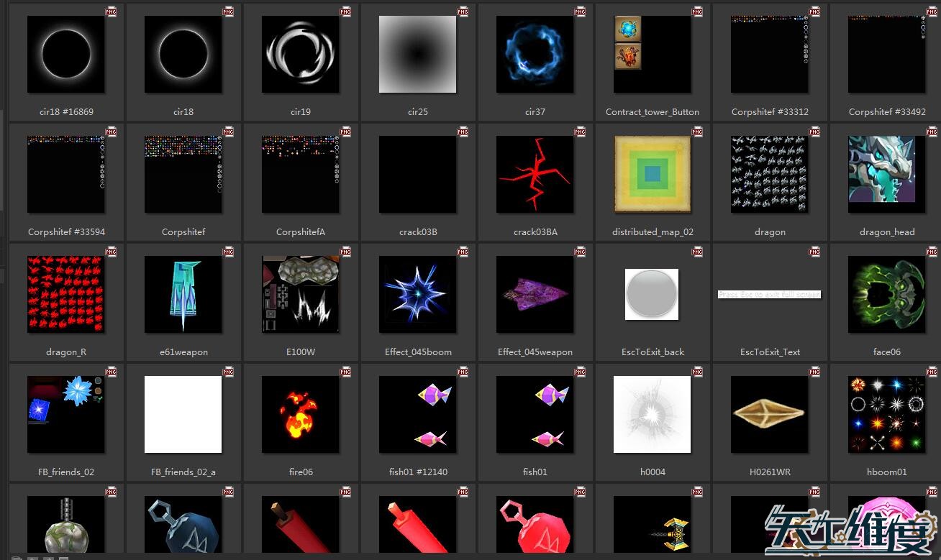The image size is (941, 560).
Task: Click the PNG badge on FB_friends_02_a
Action: click(228, 372)
